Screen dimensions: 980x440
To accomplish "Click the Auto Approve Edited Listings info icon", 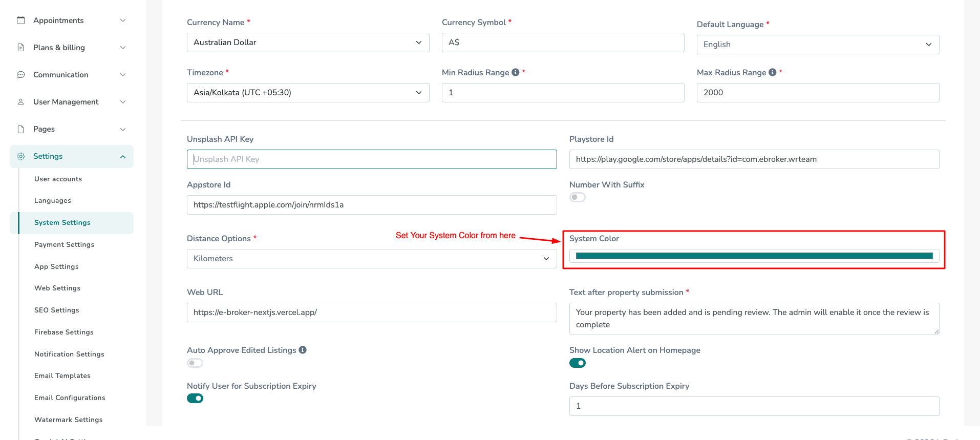I will 303,350.
